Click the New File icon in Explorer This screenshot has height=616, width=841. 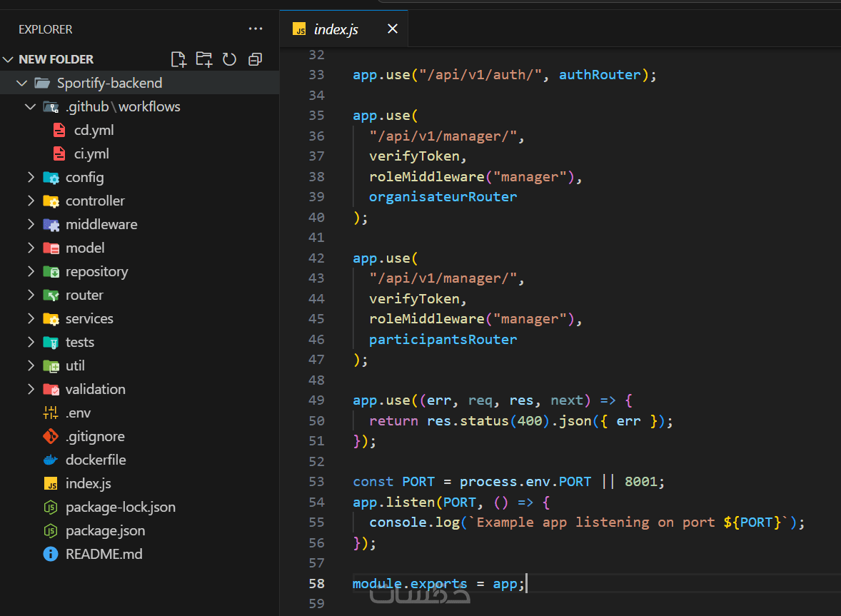[x=178, y=59]
